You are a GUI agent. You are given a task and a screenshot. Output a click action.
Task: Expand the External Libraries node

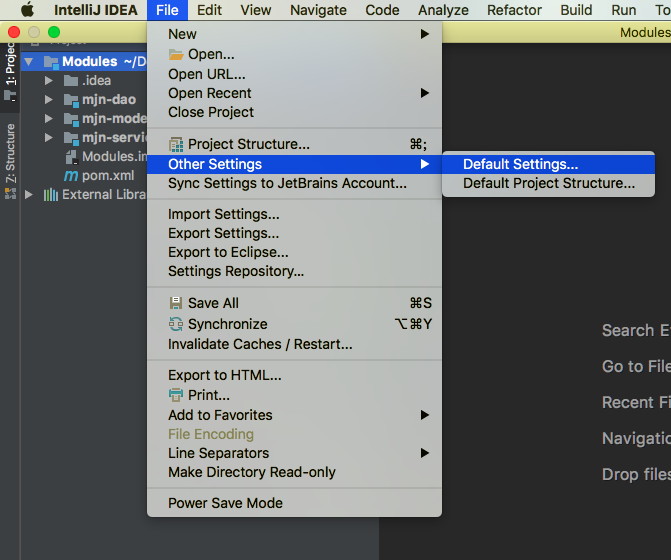point(29,195)
